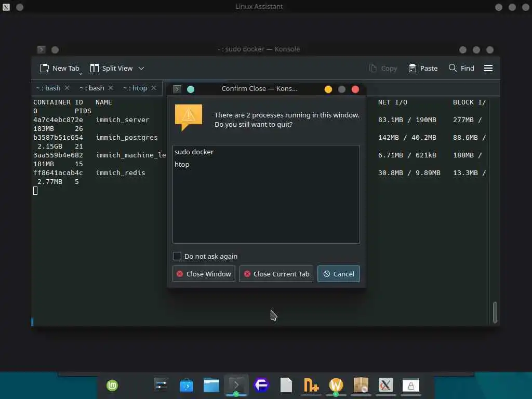532x399 pixels.
Task: Click the 83.1MB / 190MB network value
Action: coord(407,120)
